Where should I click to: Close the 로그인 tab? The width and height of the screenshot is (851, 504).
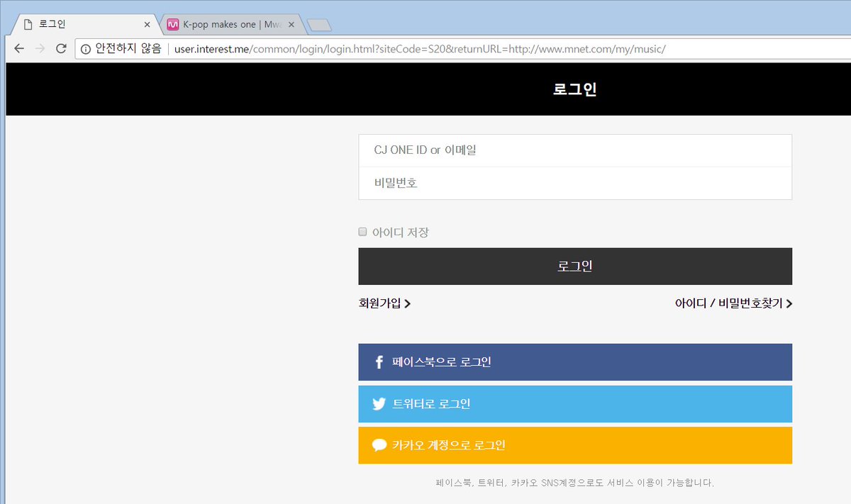click(147, 24)
